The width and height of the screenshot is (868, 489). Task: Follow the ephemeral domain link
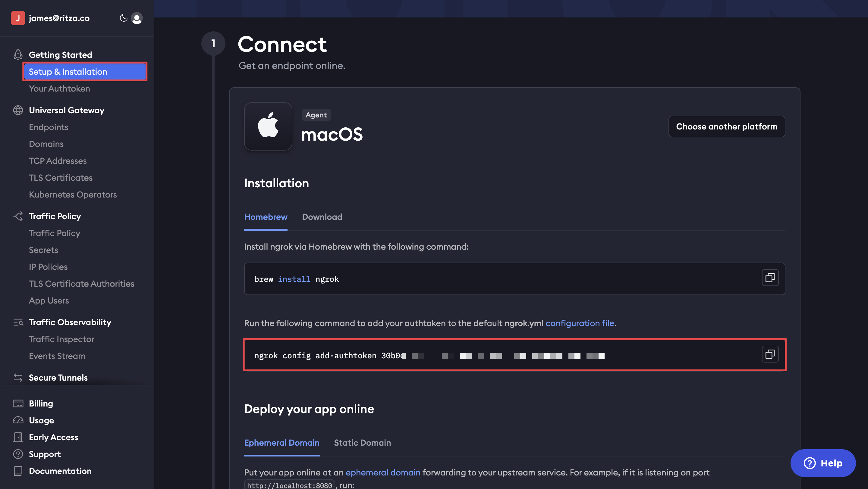383,472
